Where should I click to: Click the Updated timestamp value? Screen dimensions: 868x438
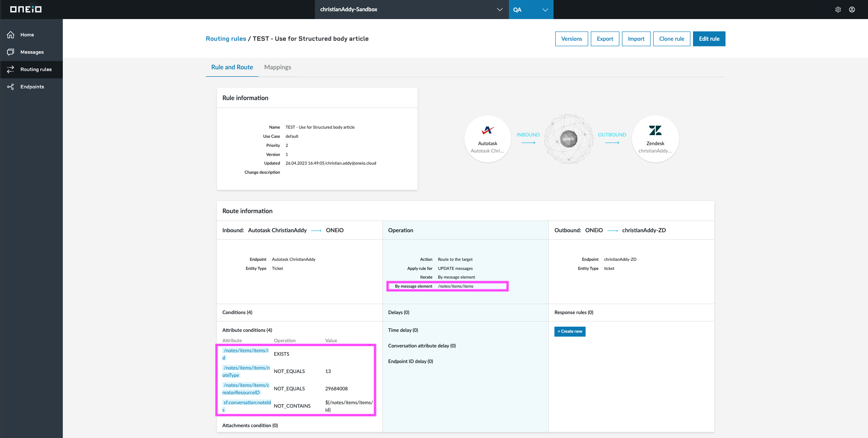(x=331, y=163)
